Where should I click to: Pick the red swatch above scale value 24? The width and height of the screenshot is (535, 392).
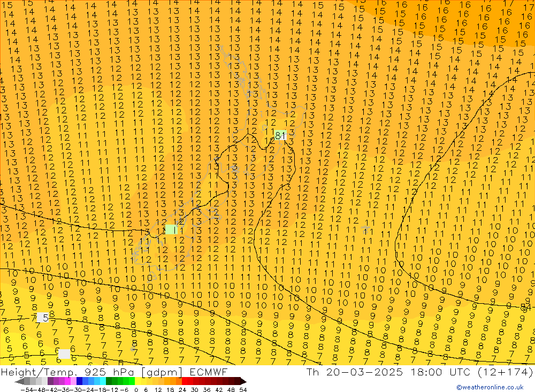[x=185, y=381]
